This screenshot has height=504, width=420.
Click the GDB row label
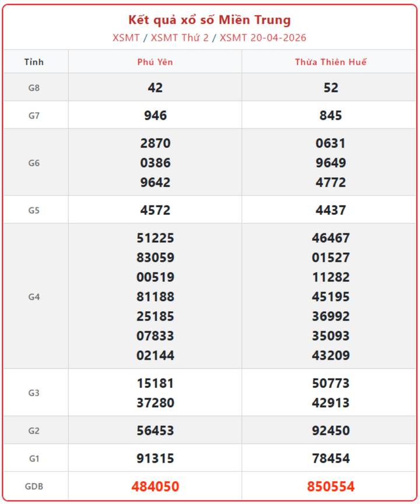pyautogui.click(x=34, y=486)
